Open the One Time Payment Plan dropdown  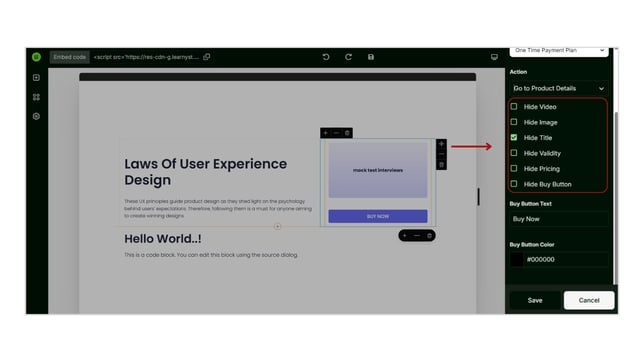(559, 51)
